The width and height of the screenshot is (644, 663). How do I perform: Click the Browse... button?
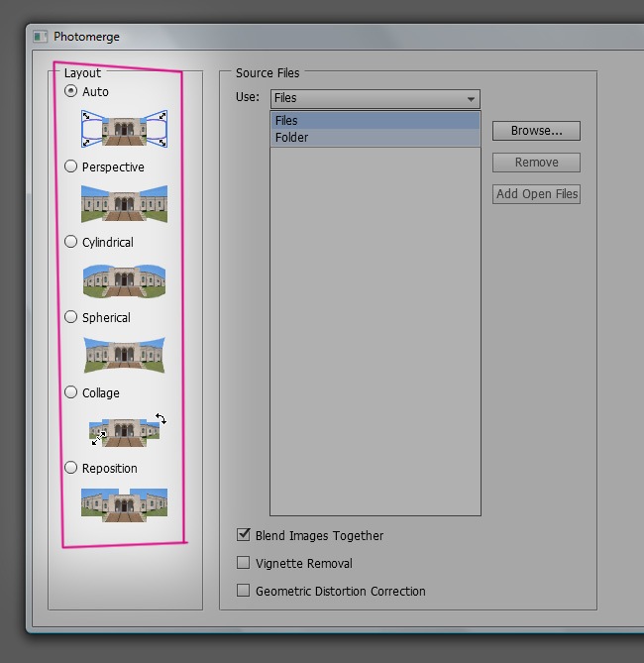click(x=536, y=131)
